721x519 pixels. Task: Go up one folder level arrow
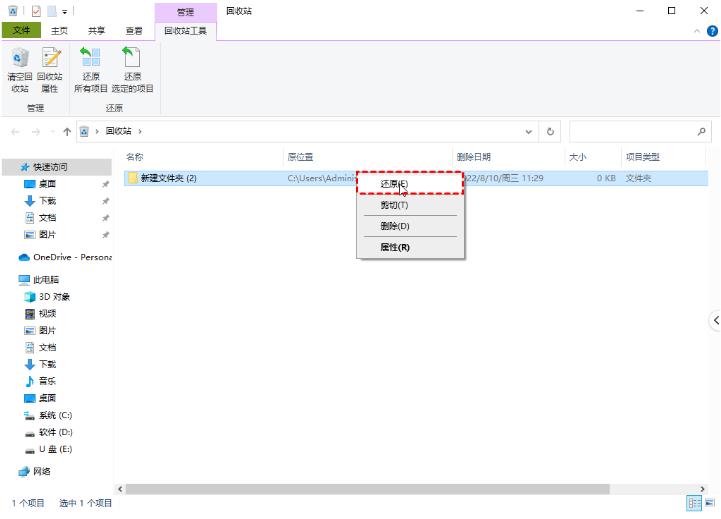(67, 132)
